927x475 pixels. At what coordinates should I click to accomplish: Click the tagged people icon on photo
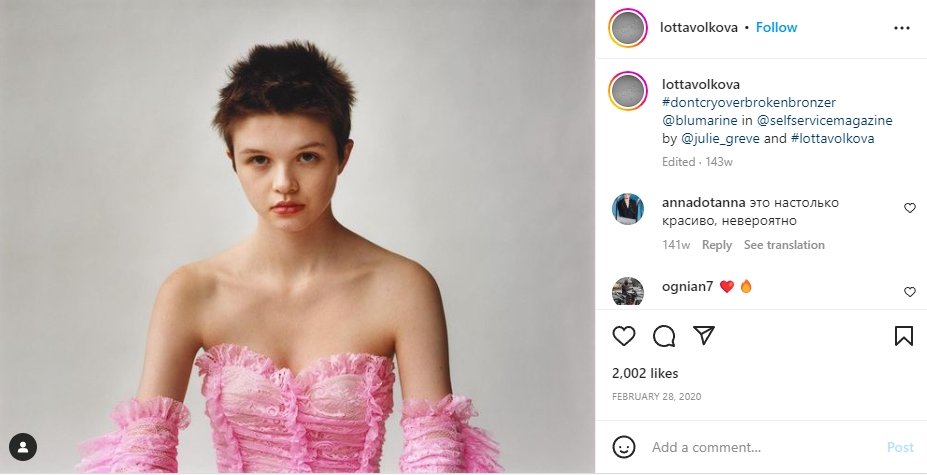pyautogui.click(x=23, y=446)
